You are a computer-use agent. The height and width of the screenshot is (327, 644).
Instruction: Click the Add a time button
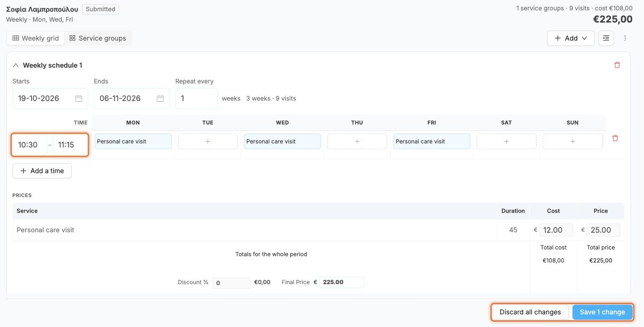tap(42, 171)
